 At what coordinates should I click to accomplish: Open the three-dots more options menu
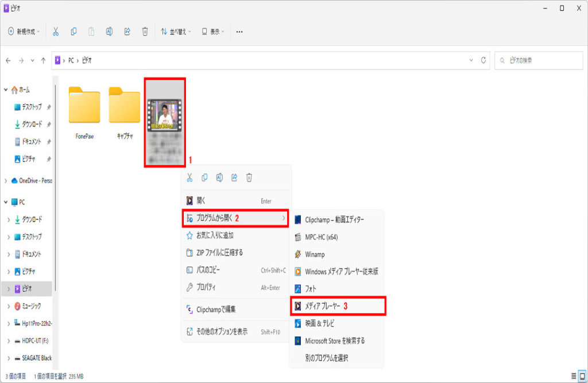(239, 32)
